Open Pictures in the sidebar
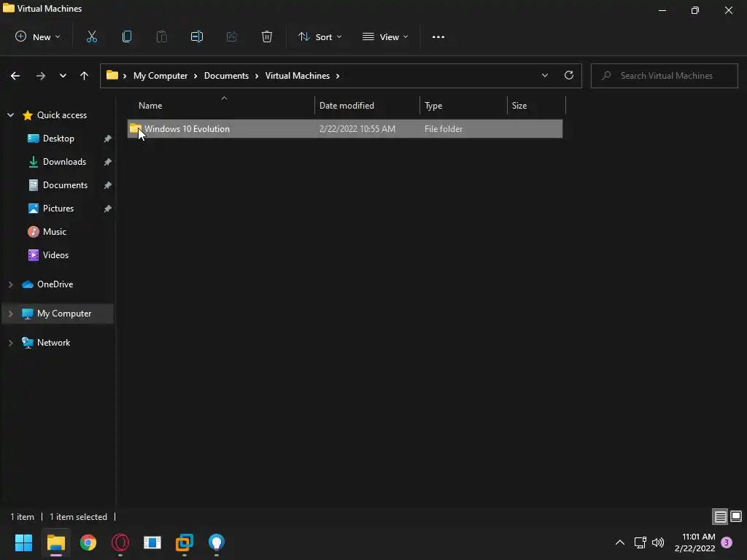The image size is (747, 560). [58, 209]
